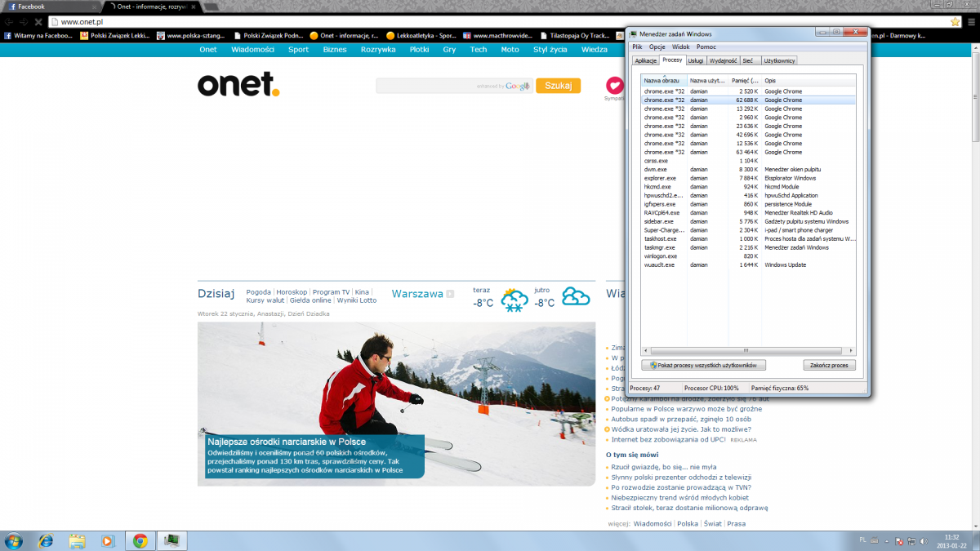980x551 pixels.
Task: Click the Onet Google search field
Action: click(x=453, y=86)
